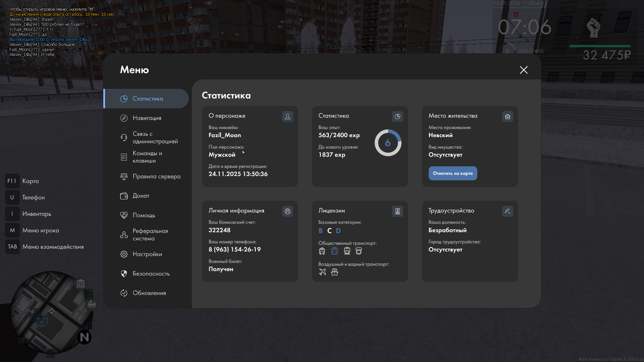This screenshot has width=644, height=362.
Task: Click the airplane license icon
Action: point(322,272)
